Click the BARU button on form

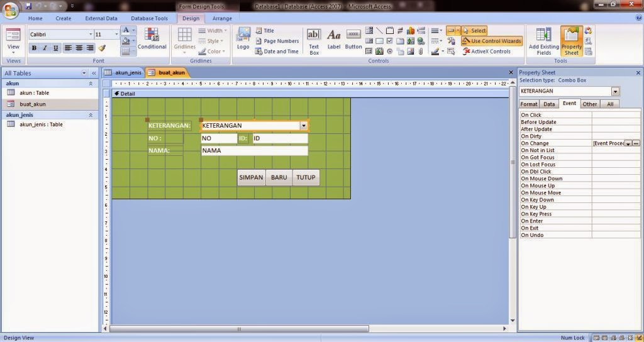[x=279, y=177]
